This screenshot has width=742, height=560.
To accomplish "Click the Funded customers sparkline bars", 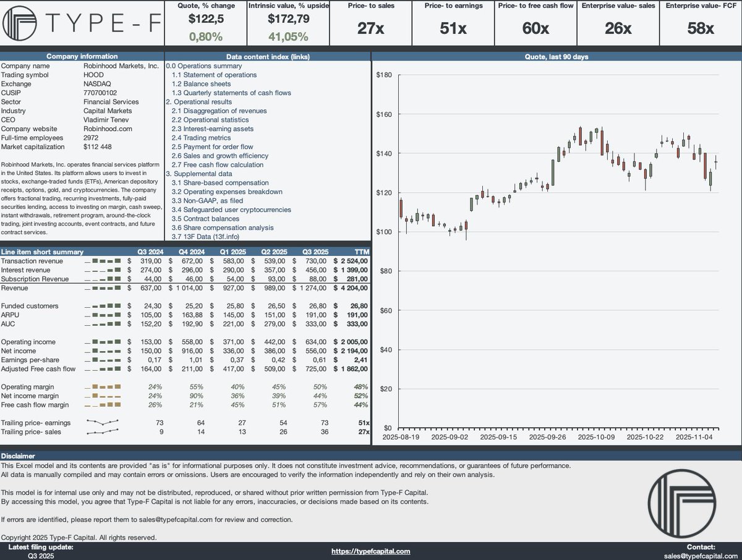I will click(x=102, y=306).
